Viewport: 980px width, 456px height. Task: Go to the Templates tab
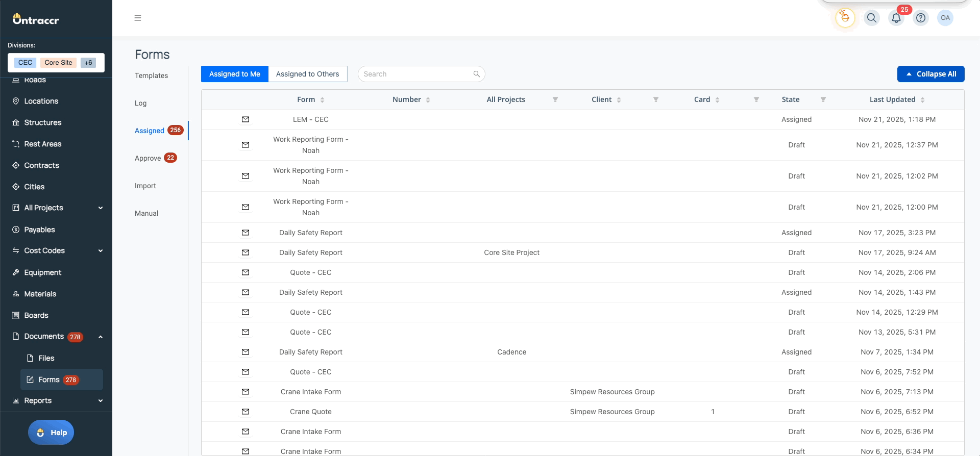click(151, 75)
